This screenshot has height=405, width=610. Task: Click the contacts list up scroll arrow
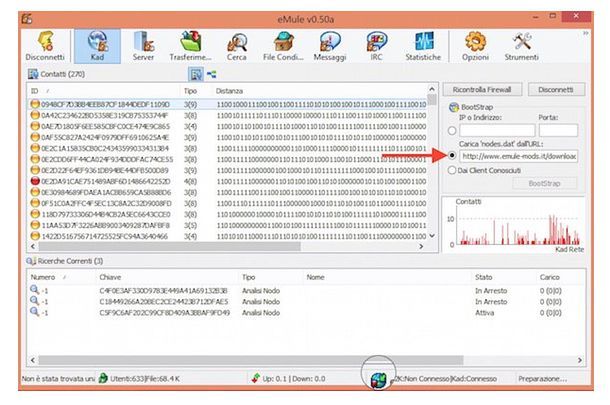tap(432, 89)
